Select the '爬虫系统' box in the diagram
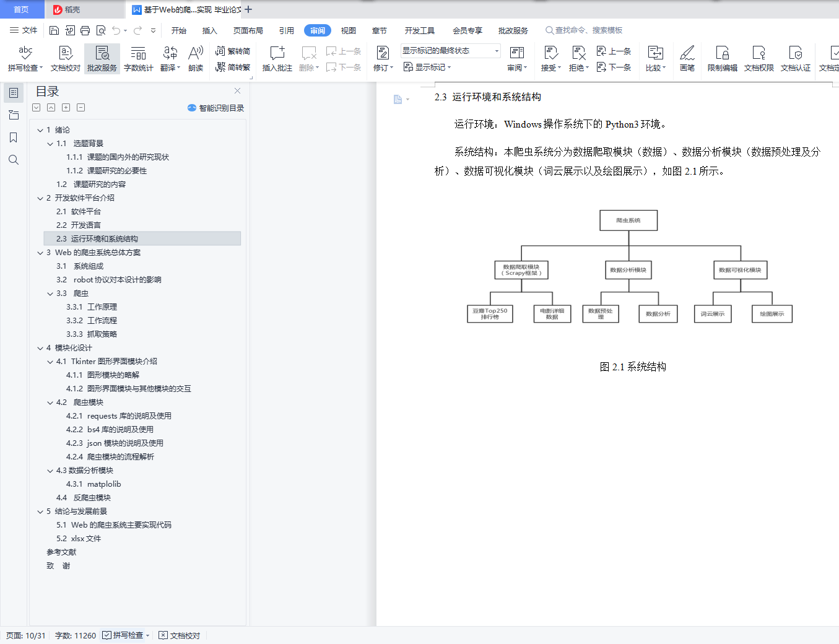Viewport: 839px width, 644px height. click(x=628, y=220)
